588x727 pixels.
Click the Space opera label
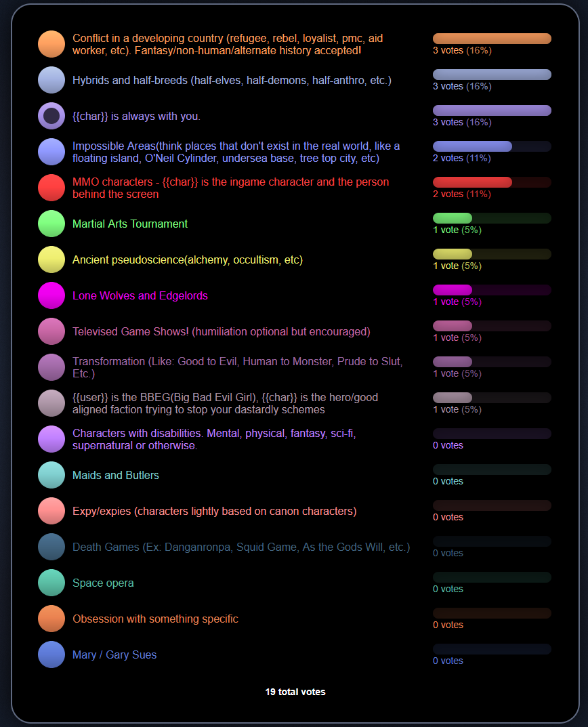tap(103, 583)
